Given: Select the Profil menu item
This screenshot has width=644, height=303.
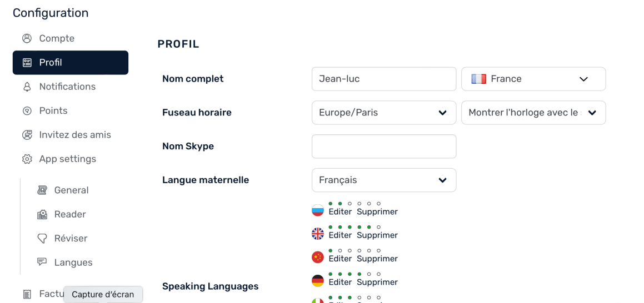Looking at the screenshot, I should [x=71, y=63].
